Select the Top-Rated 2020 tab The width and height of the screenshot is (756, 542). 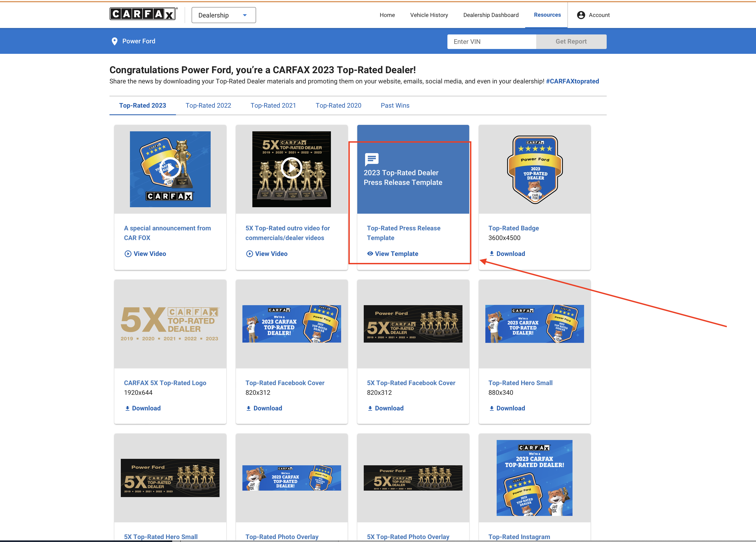click(338, 105)
